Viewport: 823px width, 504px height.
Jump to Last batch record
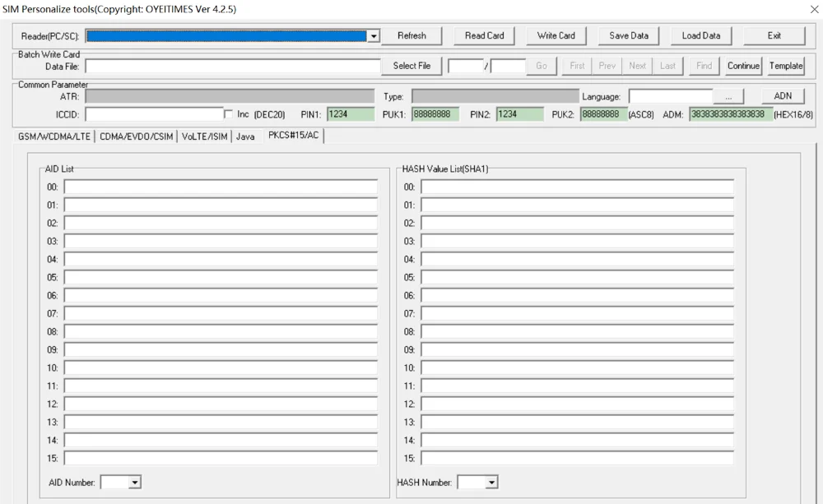click(667, 66)
